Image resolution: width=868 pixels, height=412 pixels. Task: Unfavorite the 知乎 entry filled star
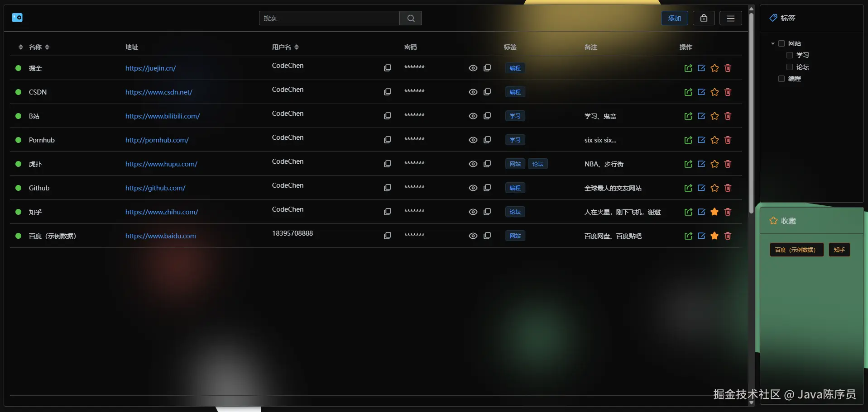pyautogui.click(x=715, y=212)
